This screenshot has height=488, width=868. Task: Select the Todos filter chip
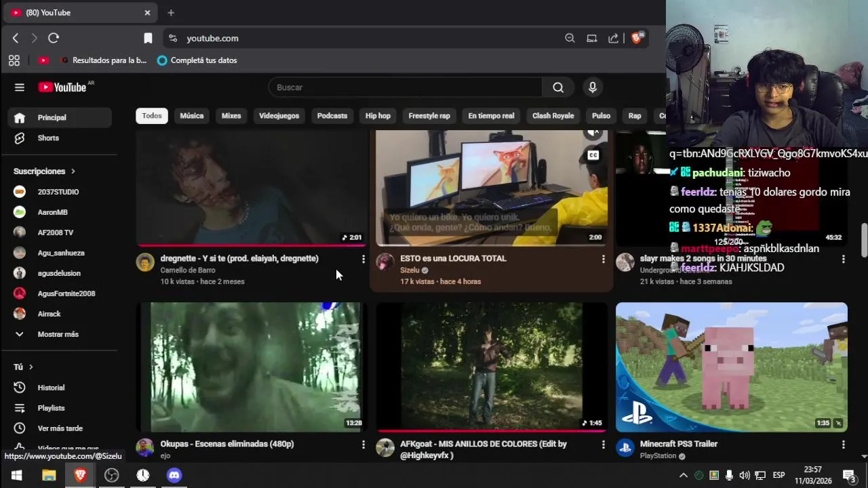(152, 116)
